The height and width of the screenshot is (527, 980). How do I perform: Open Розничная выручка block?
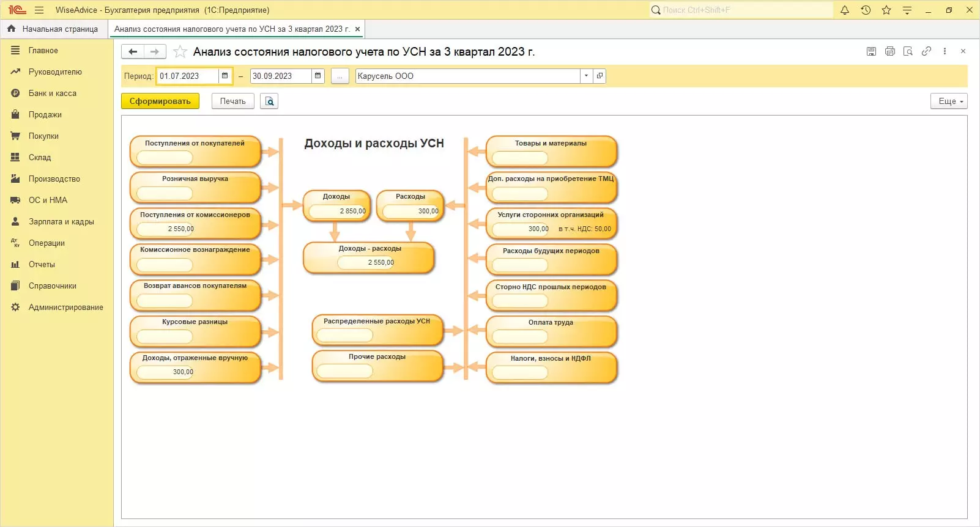click(195, 187)
